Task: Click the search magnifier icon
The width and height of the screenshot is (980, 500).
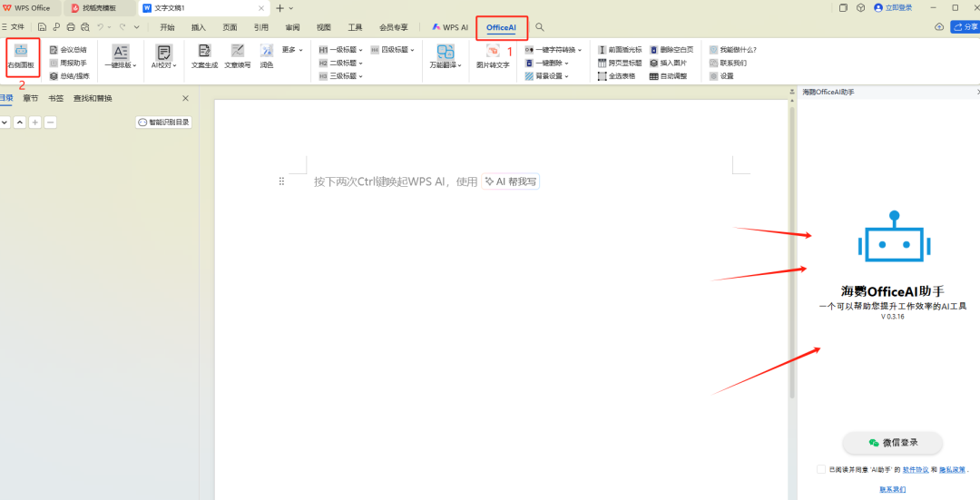Action: (x=540, y=27)
